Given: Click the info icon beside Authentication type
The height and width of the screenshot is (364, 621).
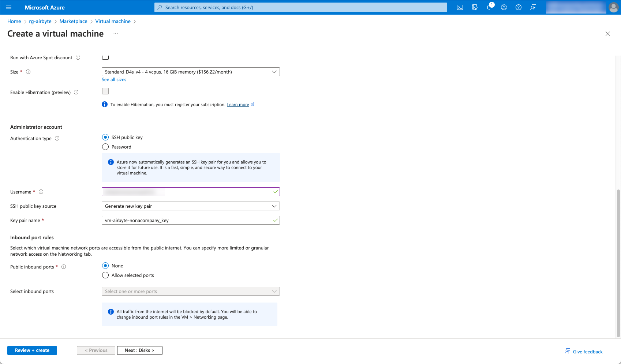Looking at the screenshot, I should click(57, 138).
